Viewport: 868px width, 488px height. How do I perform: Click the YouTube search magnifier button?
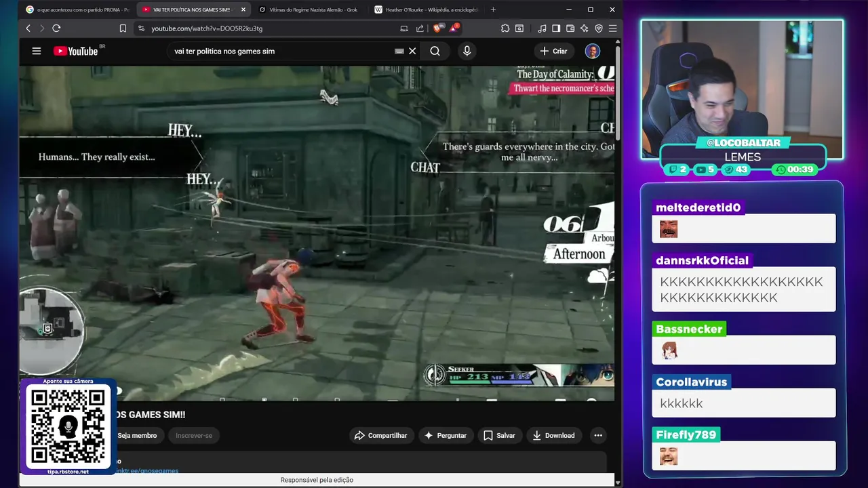tap(435, 51)
